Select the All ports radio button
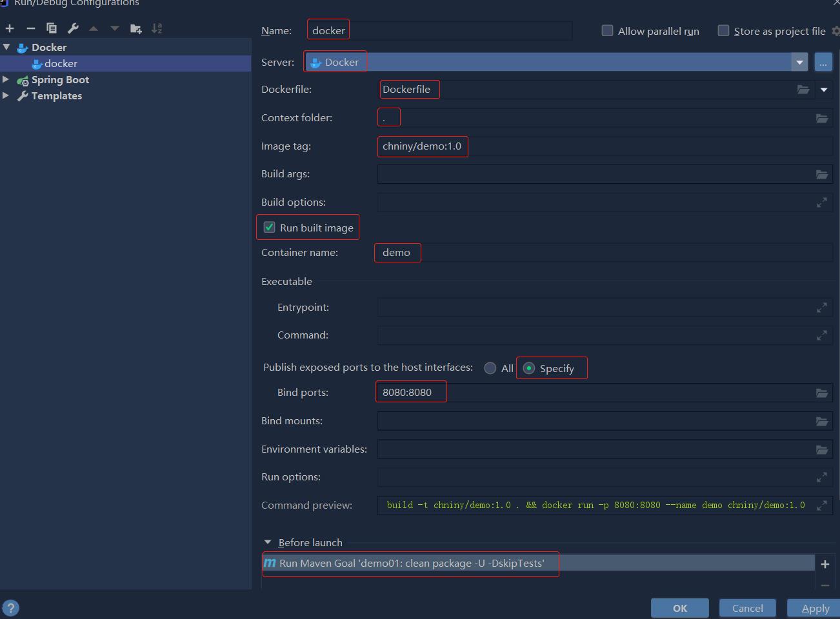 point(490,368)
